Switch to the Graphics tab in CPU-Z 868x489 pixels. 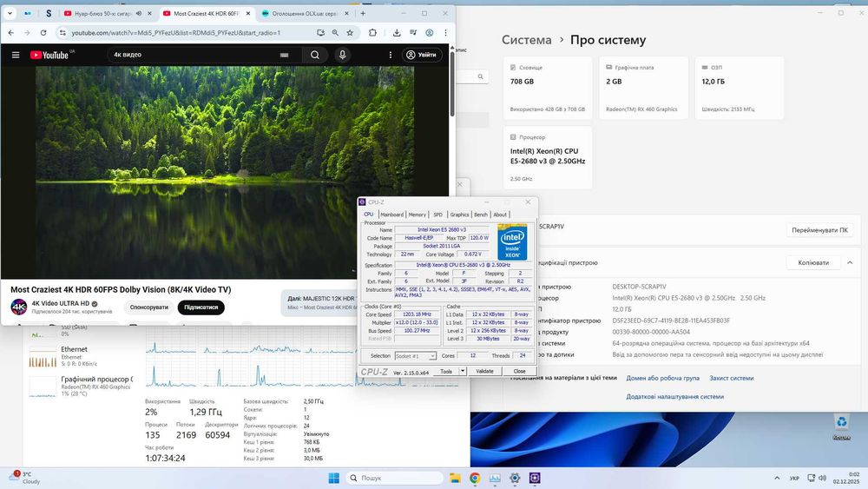point(459,215)
